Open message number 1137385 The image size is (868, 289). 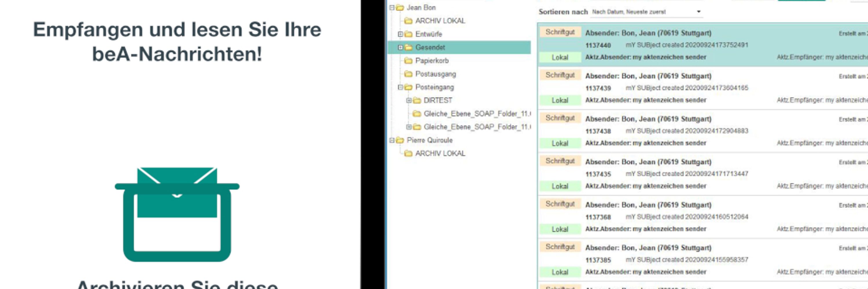pyautogui.click(x=703, y=260)
